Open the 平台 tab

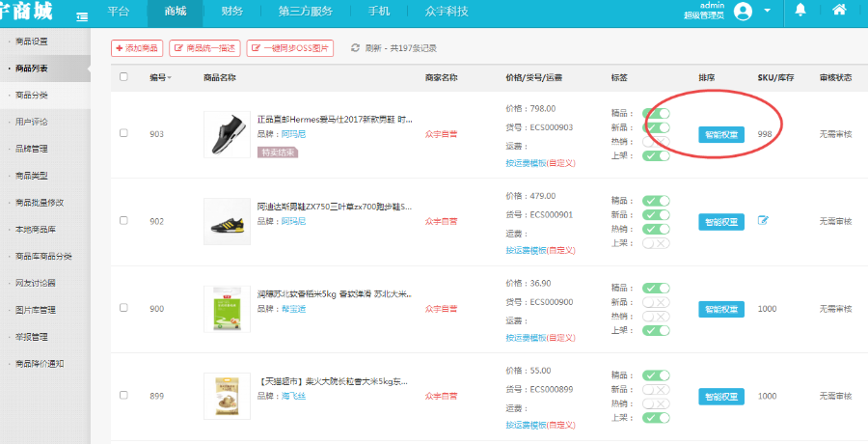118,11
